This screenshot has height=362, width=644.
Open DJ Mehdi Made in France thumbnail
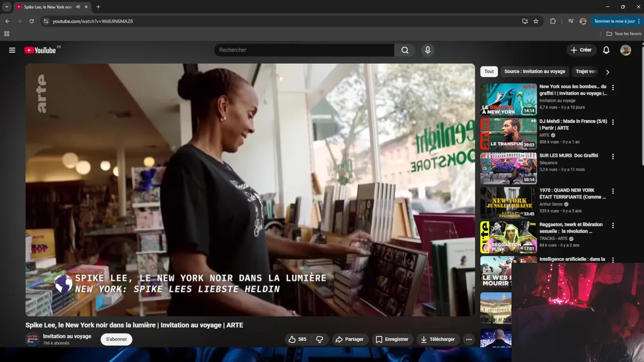click(x=509, y=134)
